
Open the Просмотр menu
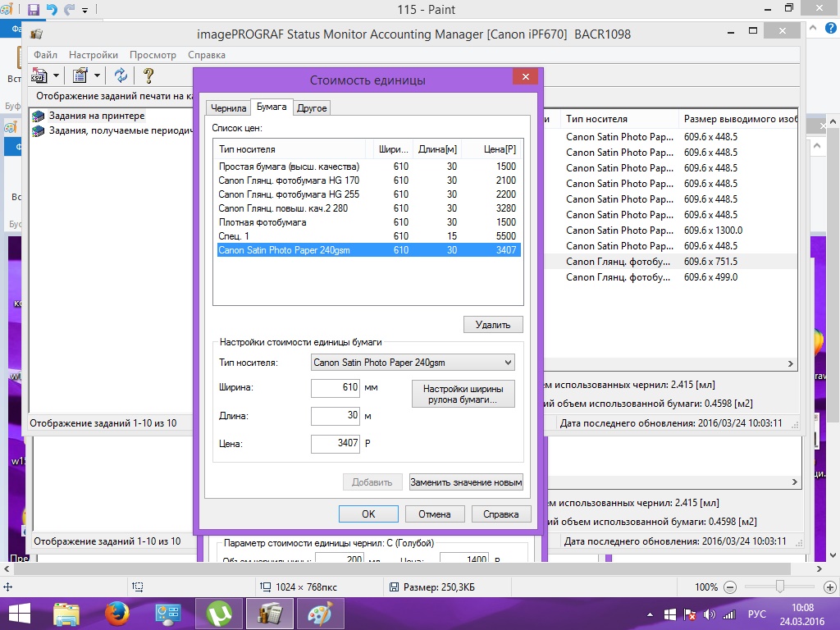pos(153,55)
